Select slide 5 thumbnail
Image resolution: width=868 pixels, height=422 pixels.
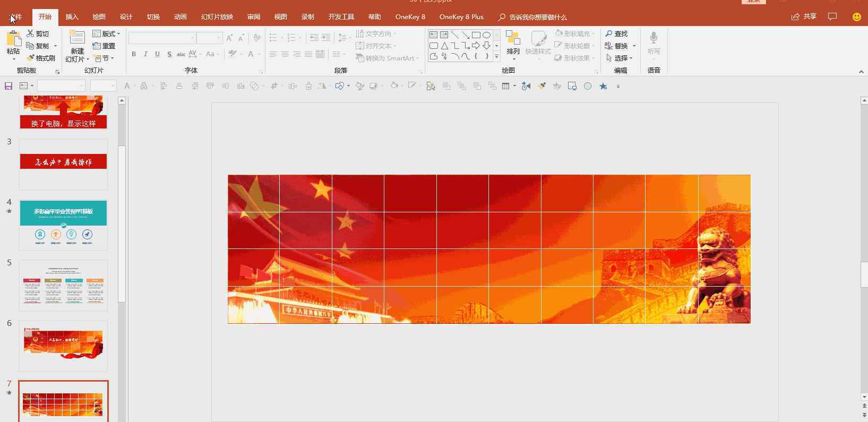point(63,285)
